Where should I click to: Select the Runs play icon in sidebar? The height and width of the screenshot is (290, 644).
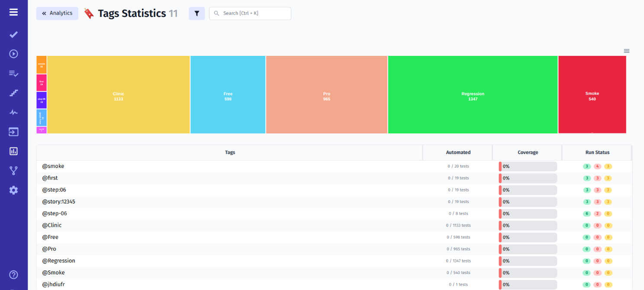tap(13, 54)
